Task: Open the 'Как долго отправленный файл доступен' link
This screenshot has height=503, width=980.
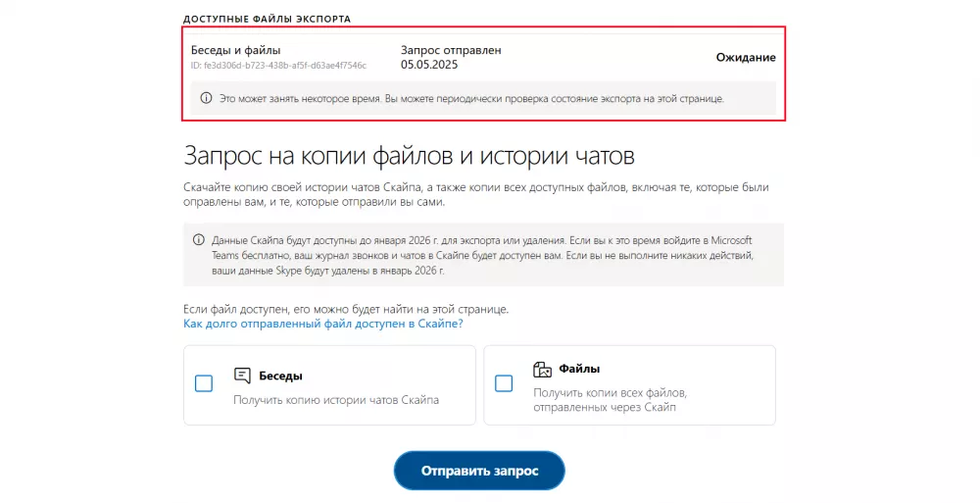Action: (x=322, y=323)
